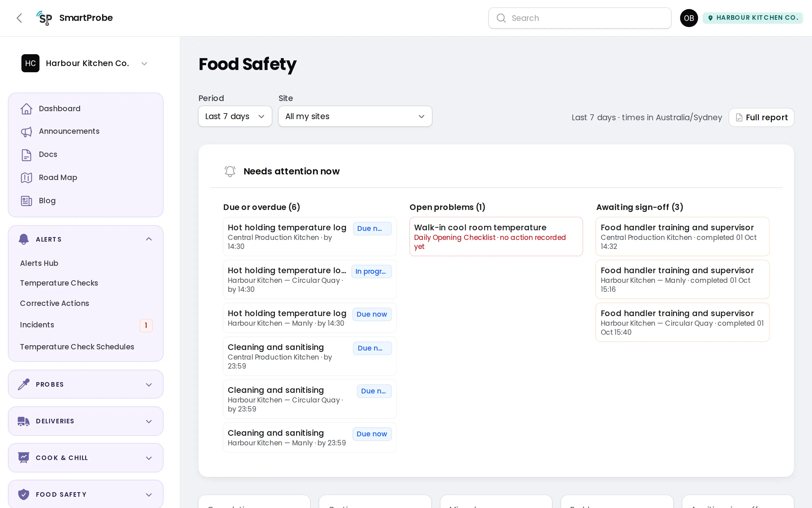Expand the Deliveries section
This screenshot has width=812, height=508.
(85, 421)
